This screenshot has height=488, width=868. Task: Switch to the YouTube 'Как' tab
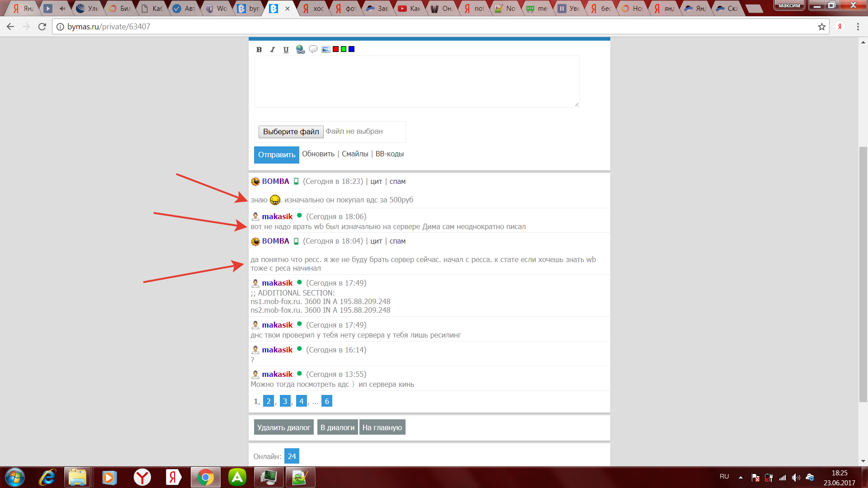click(409, 9)
